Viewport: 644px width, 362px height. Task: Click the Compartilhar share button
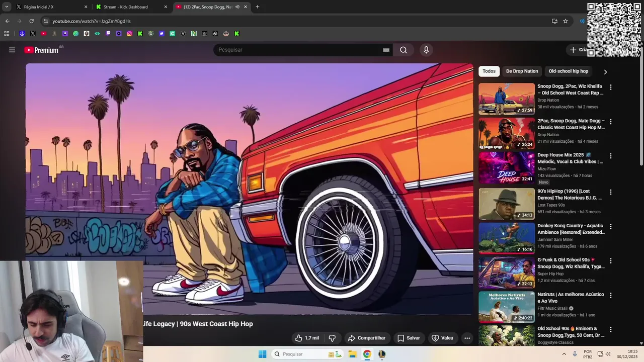point(366,338)
